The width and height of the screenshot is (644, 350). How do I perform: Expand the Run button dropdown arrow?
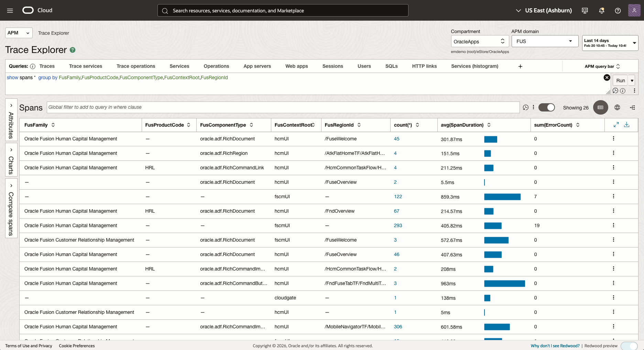(632, 80)
